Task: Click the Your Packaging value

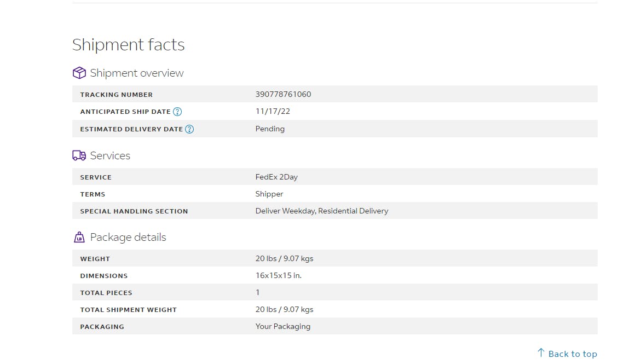Action: (x=282, y=326)
